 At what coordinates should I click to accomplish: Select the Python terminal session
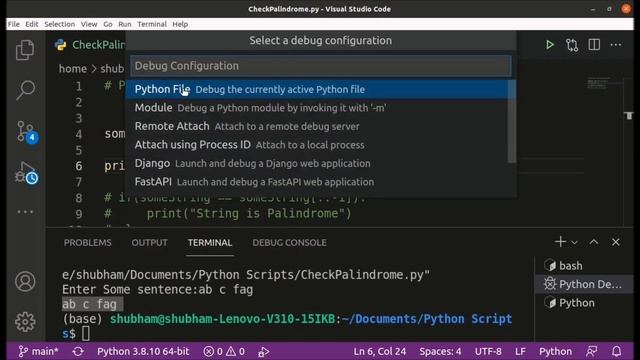pyautogui.click(x=584, y=303)
